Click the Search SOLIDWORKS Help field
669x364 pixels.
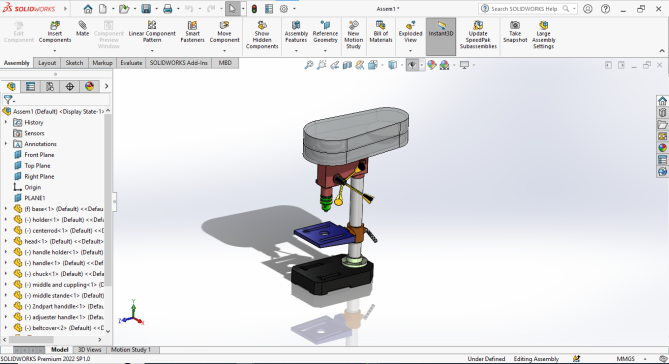[524, 9]
